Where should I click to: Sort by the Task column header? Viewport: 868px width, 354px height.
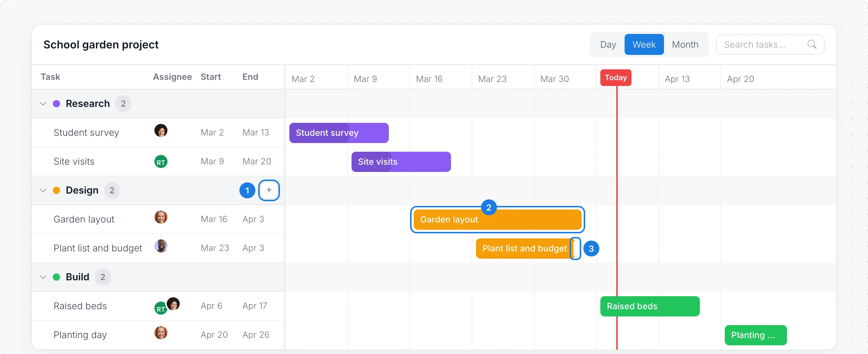click(50, 77)
